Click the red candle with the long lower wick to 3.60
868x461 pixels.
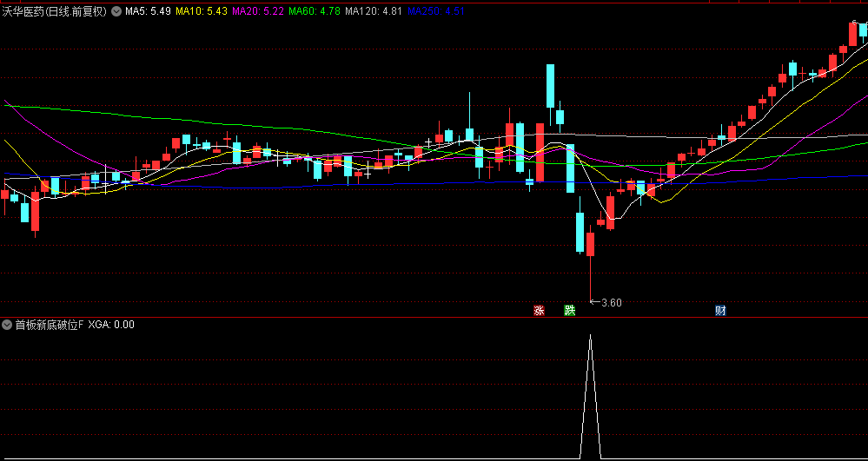(590, 244)
